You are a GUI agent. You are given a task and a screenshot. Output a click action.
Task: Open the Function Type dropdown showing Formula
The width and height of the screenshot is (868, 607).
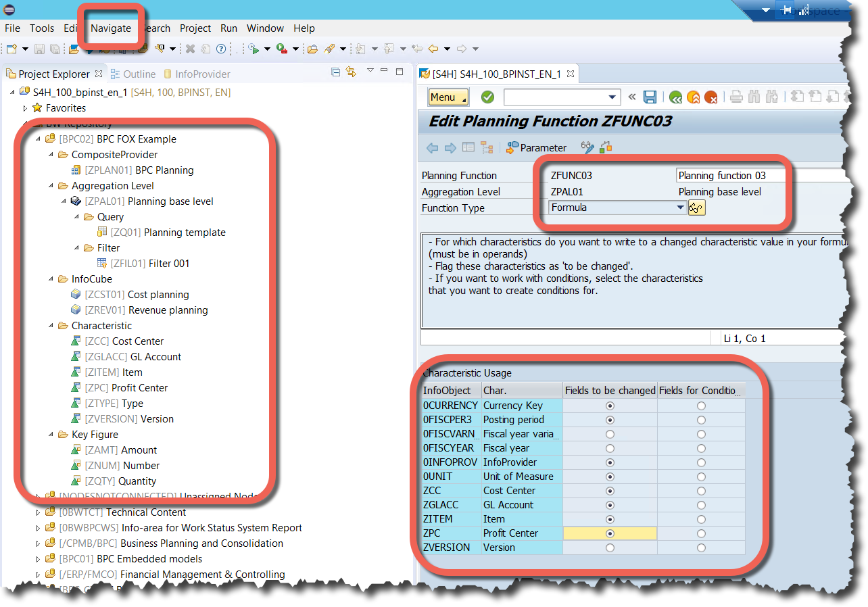680,207
